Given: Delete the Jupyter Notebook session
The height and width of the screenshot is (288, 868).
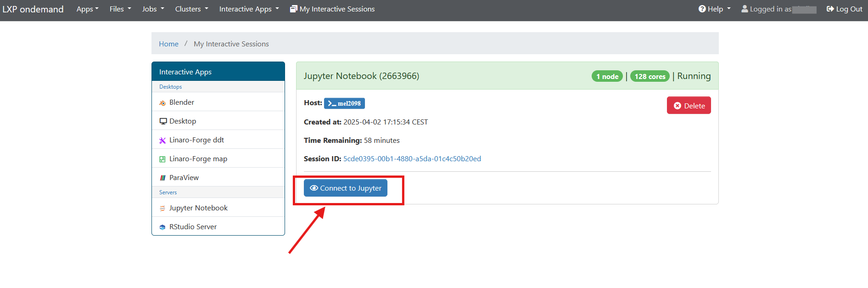Looking at the screenshot, I should [x=689, y=106].
